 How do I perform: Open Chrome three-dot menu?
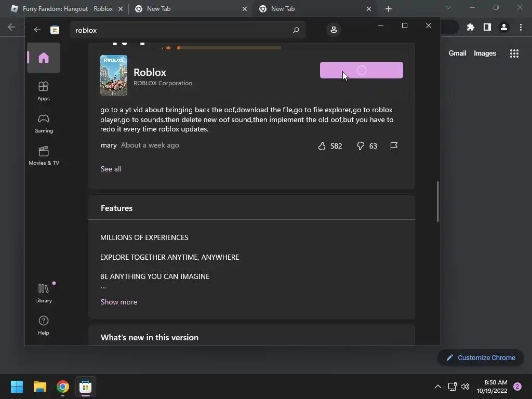tap(521, 27)
